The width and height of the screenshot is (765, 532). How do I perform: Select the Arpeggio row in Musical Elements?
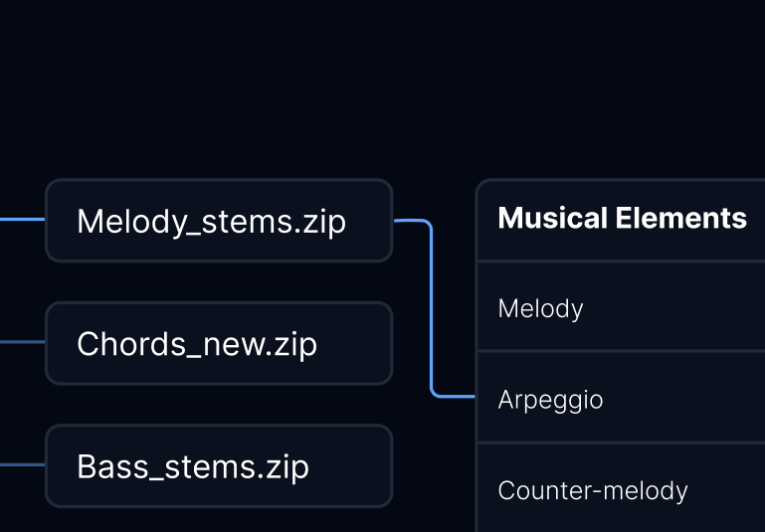tap(621, 397)
